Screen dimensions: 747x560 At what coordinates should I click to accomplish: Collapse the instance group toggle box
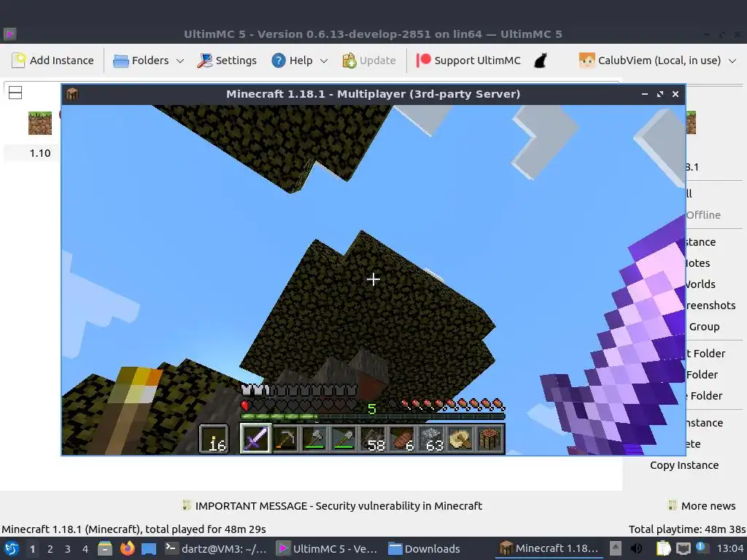[15, 93]
